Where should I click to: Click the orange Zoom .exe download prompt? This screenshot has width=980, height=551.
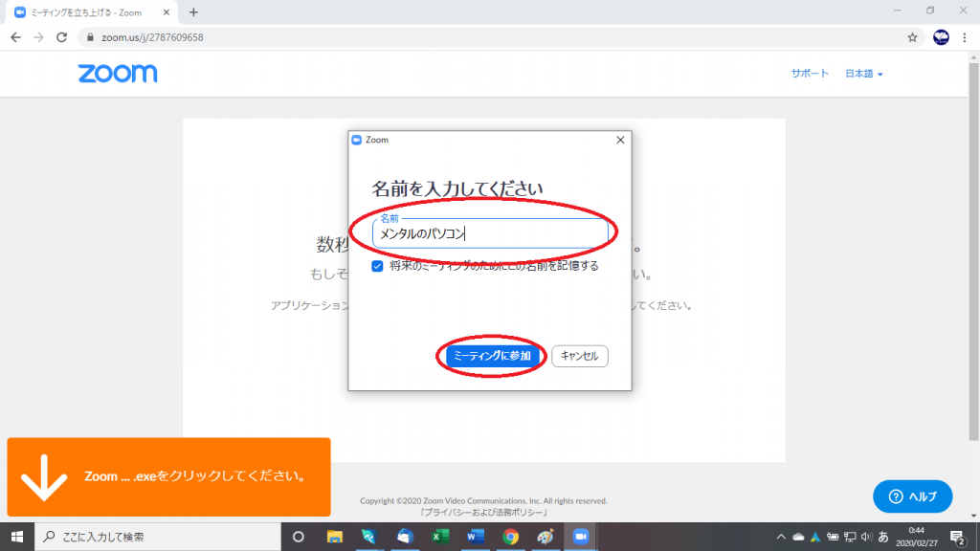[x=168, y=476]
